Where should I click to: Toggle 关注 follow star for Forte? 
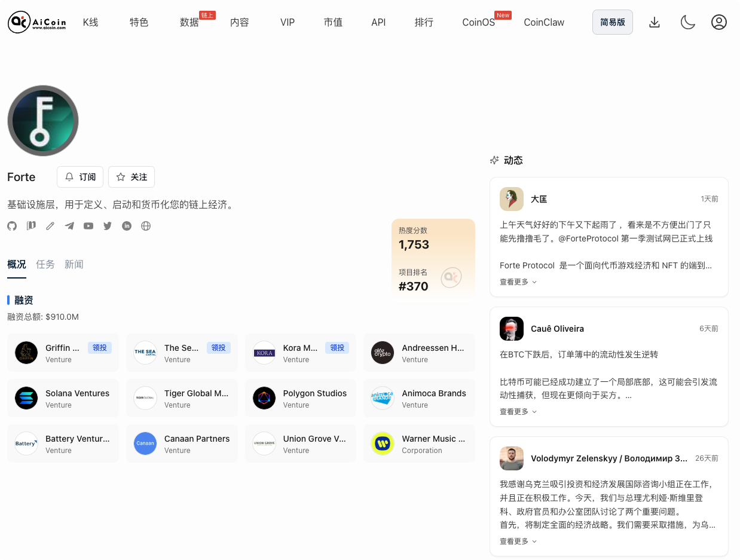point(132,177)
